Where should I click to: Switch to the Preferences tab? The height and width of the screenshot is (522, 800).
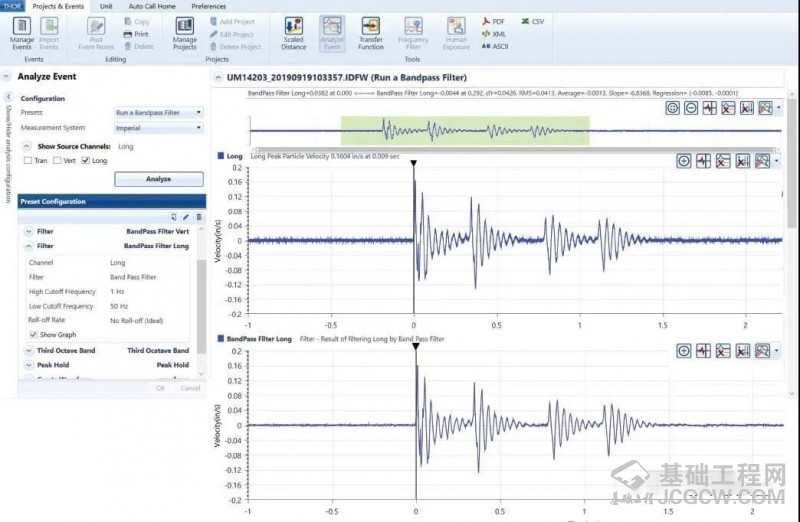pos(208,6)
